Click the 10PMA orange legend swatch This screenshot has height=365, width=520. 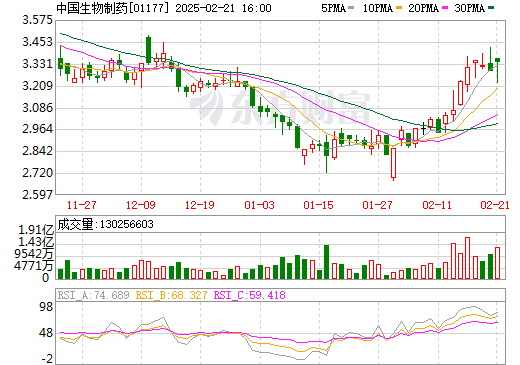click(x=398, y=8)
